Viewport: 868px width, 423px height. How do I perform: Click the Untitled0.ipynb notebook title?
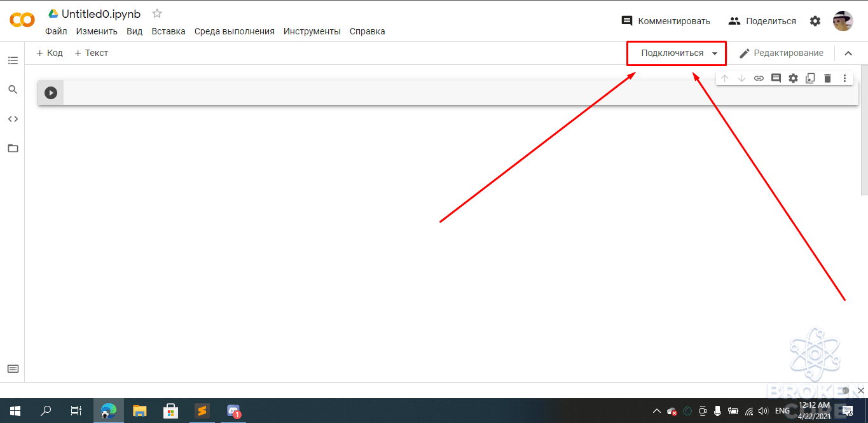coord(101,14)
